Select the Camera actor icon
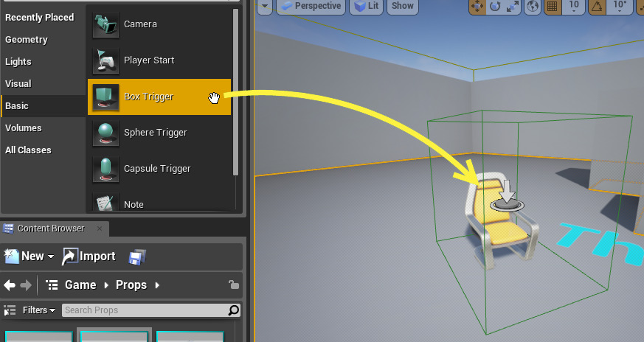This screenshot has height=342, width=644. [105, 24]
